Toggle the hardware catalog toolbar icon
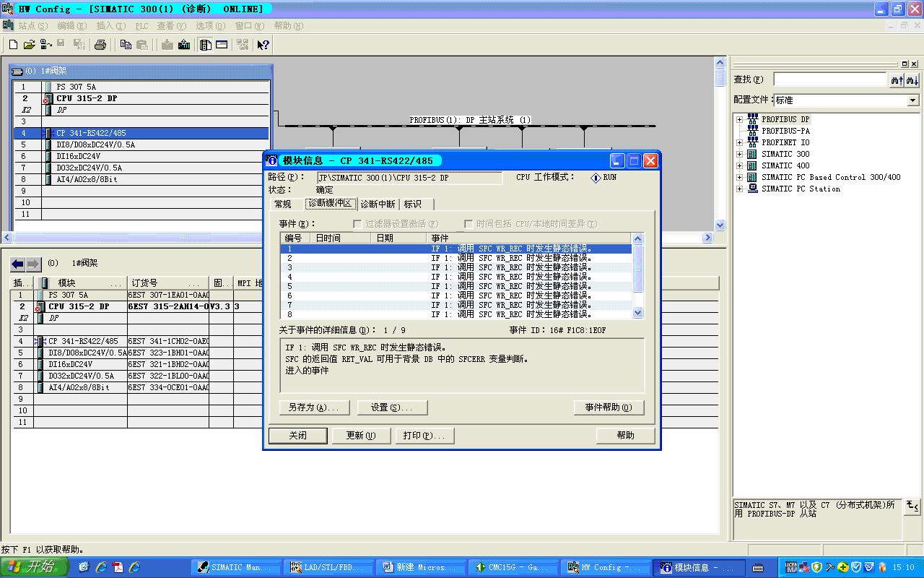 pyautogui.click(x=206, y=45)
